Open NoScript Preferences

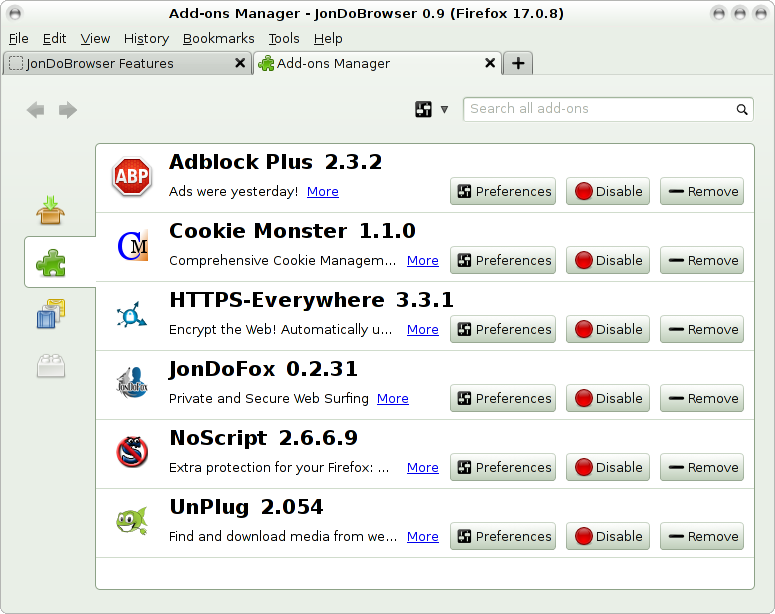503,467
